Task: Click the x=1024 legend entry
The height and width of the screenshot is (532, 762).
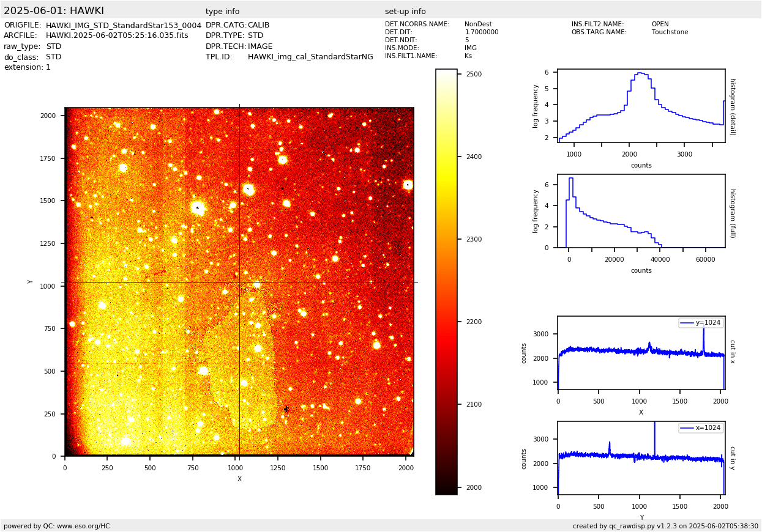Action: click(x=701, y=428)
